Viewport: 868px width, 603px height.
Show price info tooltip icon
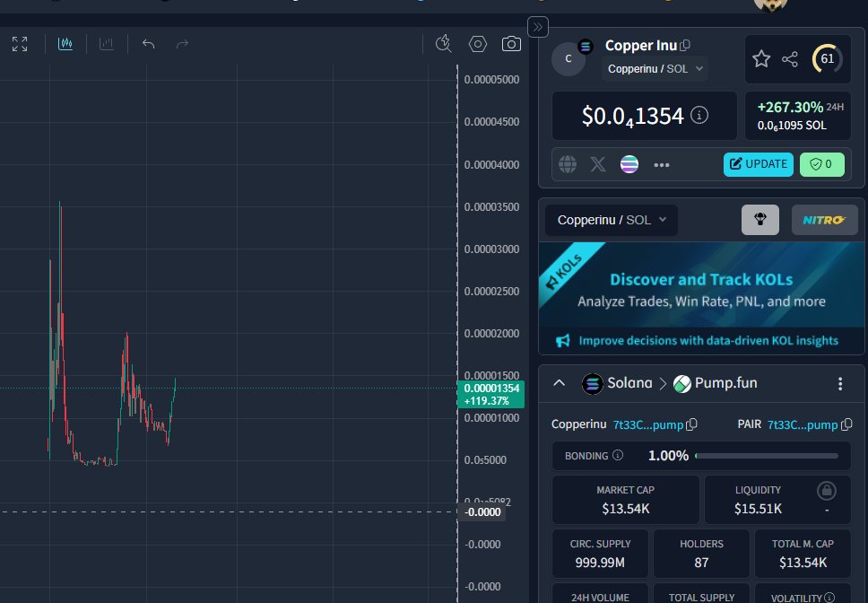[x=699, y=115]
